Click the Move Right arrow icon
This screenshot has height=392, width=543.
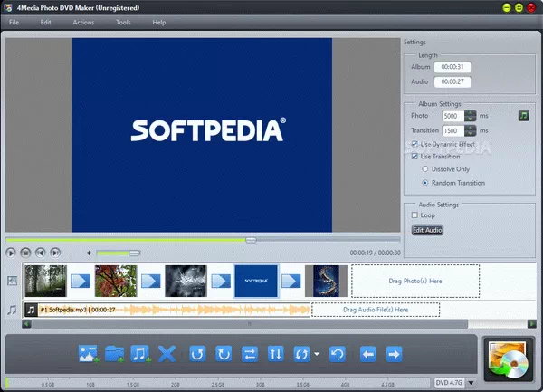point(395,353)
